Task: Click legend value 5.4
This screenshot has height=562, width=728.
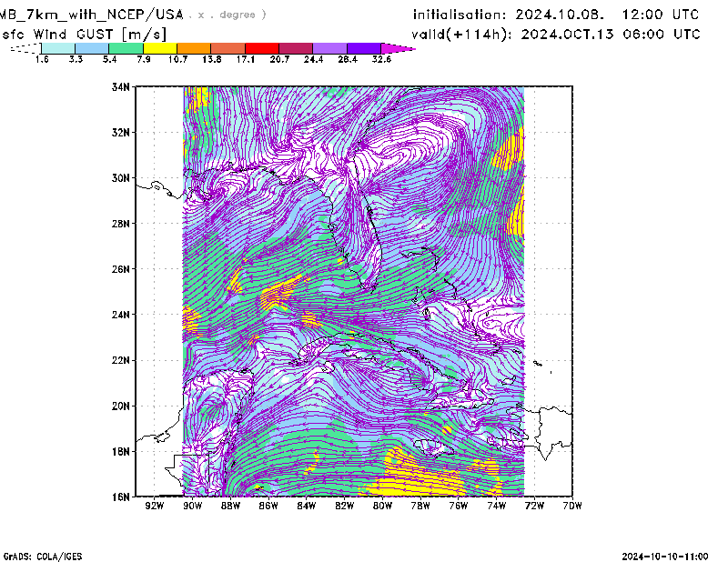Action: click(109, 59)
